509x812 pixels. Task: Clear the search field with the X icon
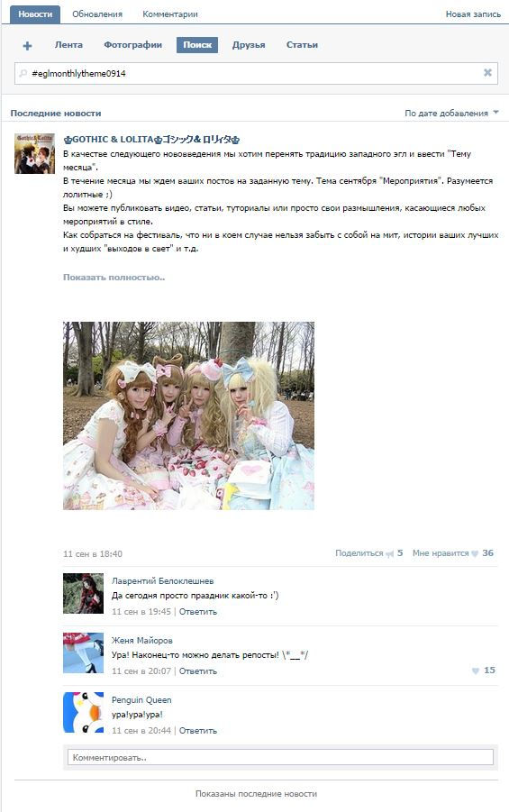click(x=487, y=73)
